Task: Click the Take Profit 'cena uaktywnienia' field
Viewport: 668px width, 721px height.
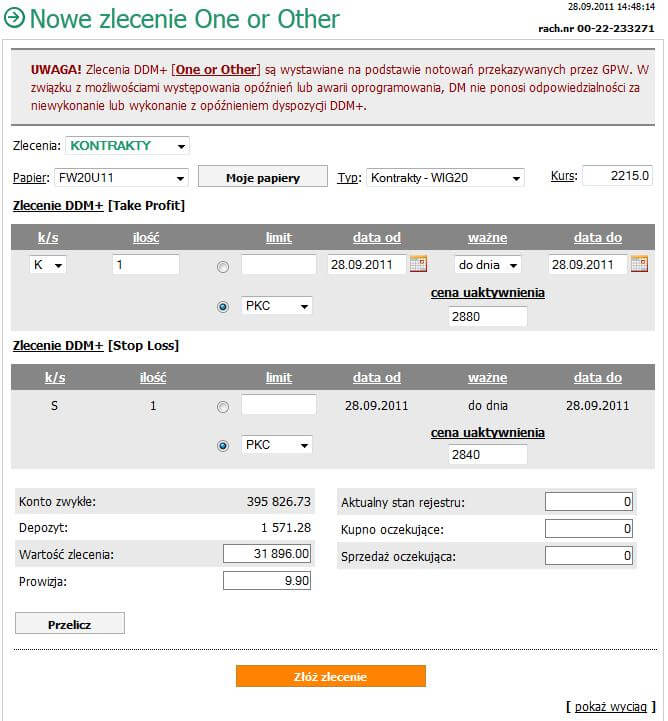Action: (x=487, y=316)
